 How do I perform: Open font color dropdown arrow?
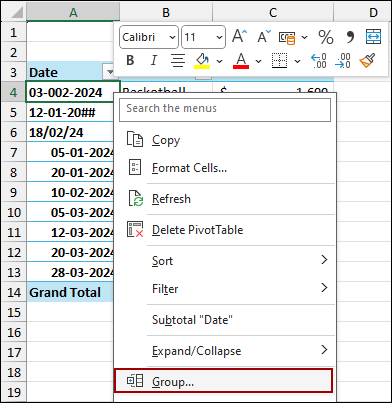coord(258,61)
